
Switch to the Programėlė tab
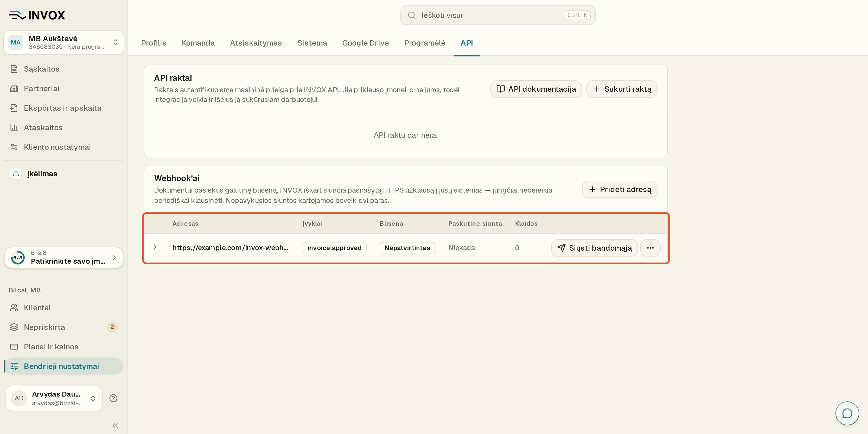(x=425, y=43)
